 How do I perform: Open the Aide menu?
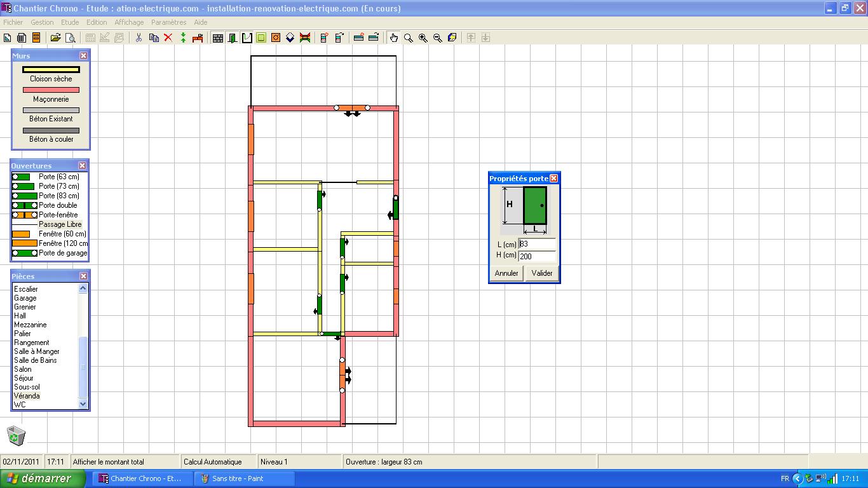[x=200, y=22]
